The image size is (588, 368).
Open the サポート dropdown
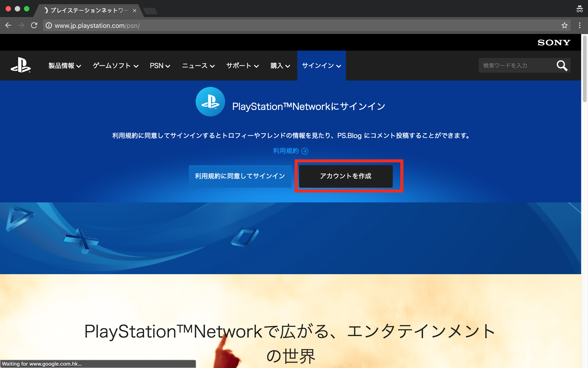coord(243,66)
